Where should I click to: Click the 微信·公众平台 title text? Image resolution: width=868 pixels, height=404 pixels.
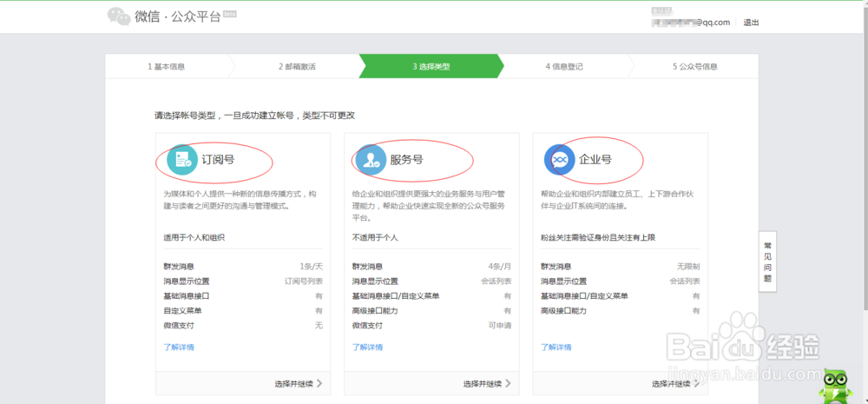(x=178, y=17)
